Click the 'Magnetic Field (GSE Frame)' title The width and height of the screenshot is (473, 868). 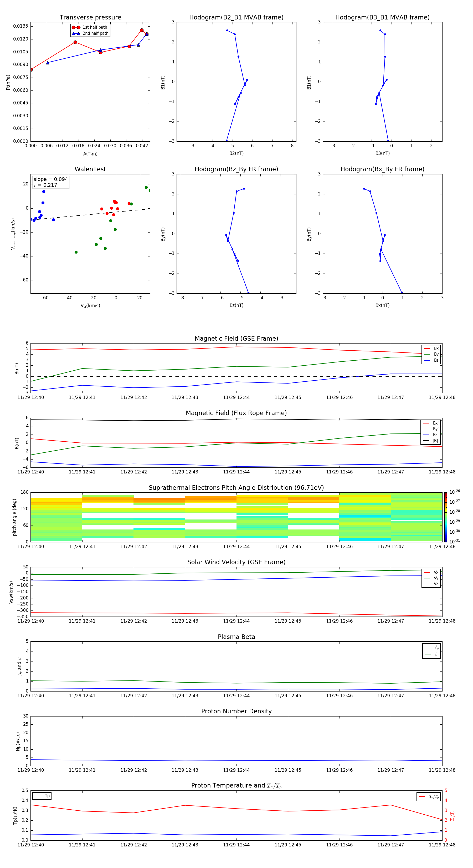[x=236, y=339]
